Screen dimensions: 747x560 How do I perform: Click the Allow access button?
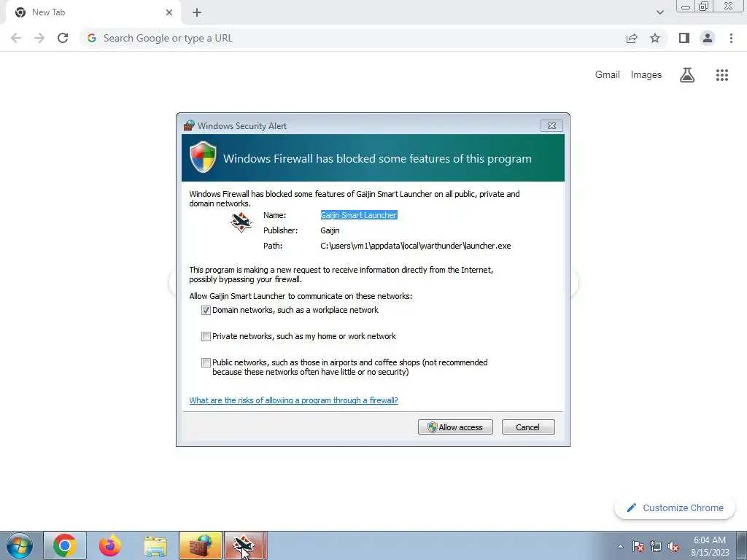pyautogui.click(x=455, y=427)
